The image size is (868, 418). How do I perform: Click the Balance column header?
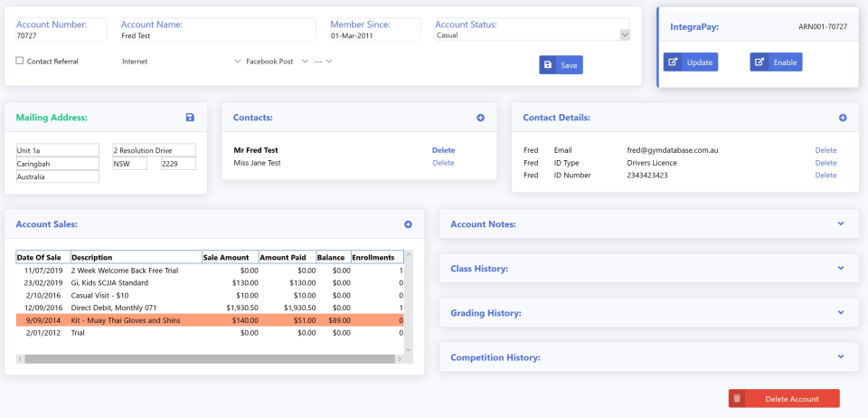334,257
